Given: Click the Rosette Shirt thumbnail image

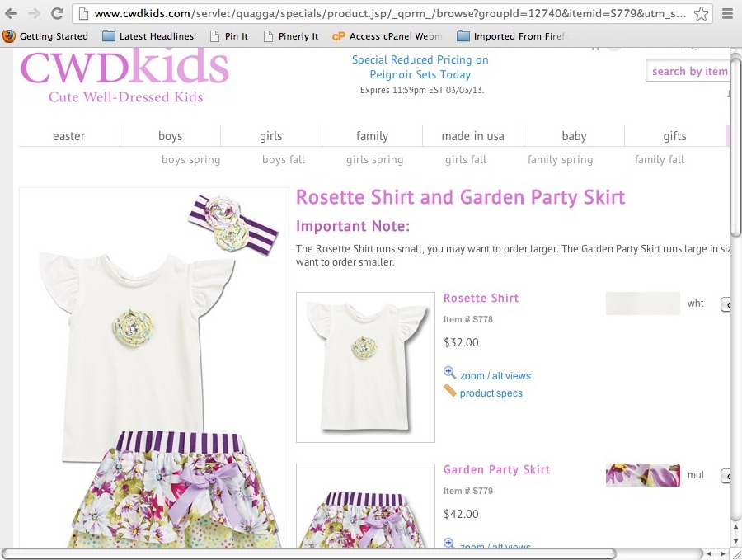Looking at the screenshot, I should [365, 367].
